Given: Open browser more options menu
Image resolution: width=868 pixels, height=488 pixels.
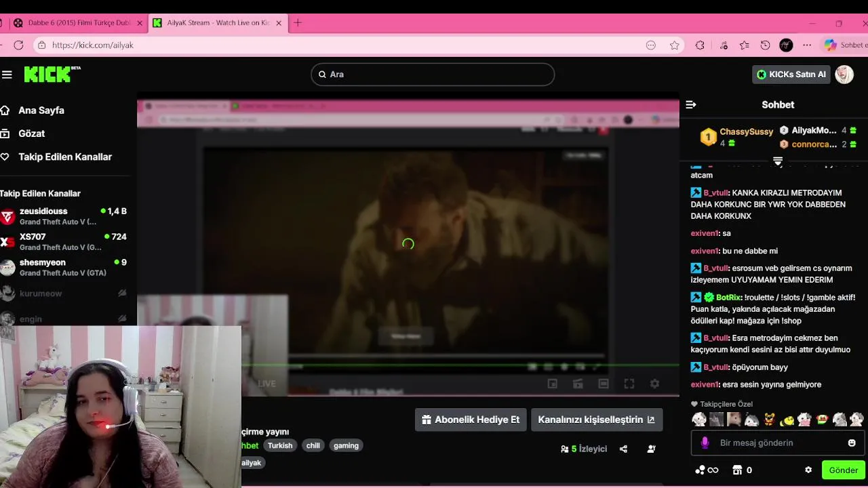Looking at the screenshot, I should [807, 45].
